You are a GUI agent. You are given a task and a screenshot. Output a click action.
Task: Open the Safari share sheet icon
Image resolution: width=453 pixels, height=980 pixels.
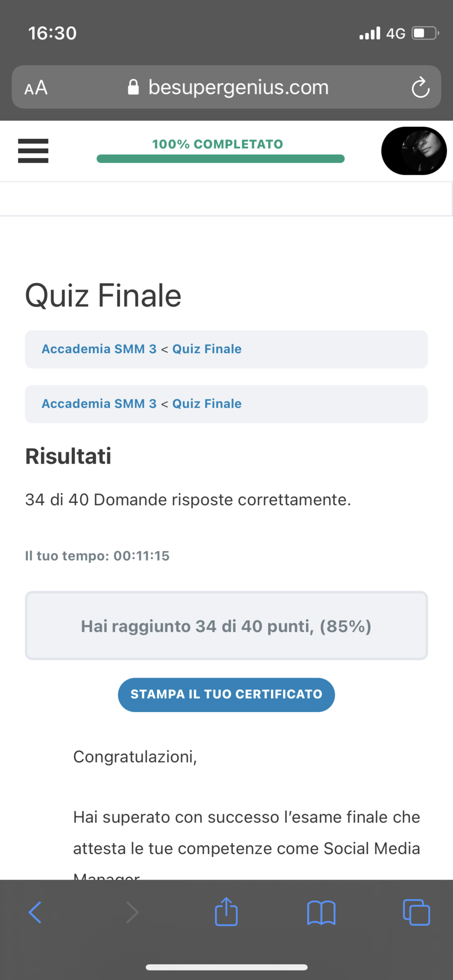click(226, 912)
